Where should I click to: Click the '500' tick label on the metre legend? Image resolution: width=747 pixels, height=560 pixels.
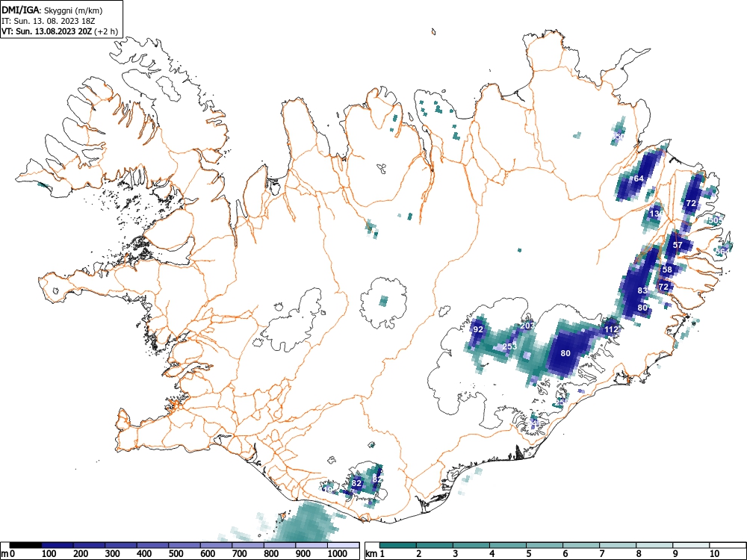pos(176,554)
